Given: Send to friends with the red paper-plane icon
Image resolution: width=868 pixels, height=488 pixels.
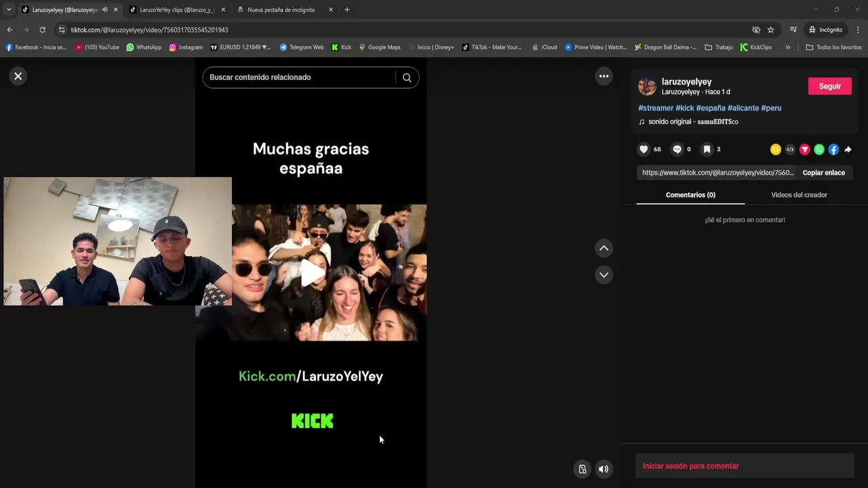Looking at the screenshot, I should tap(804, 149).
